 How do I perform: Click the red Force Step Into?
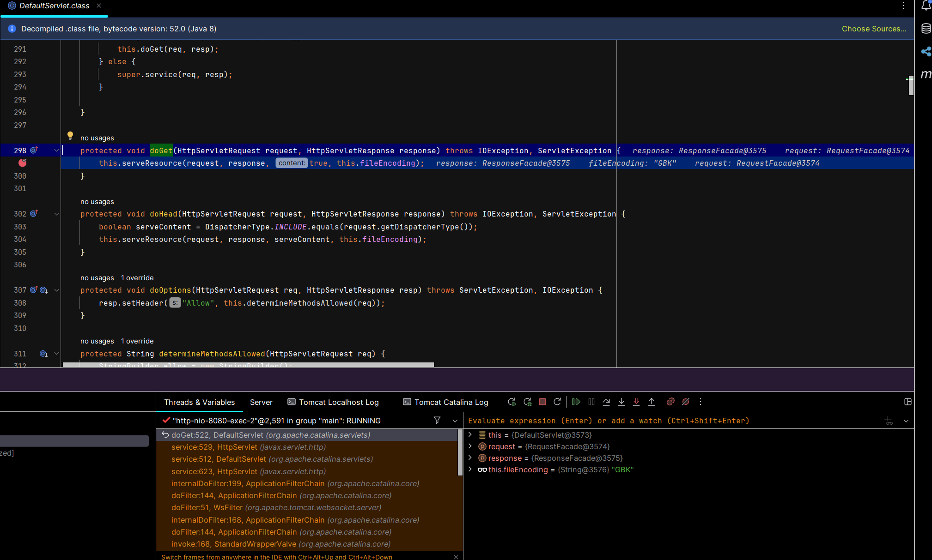point(636,402)
